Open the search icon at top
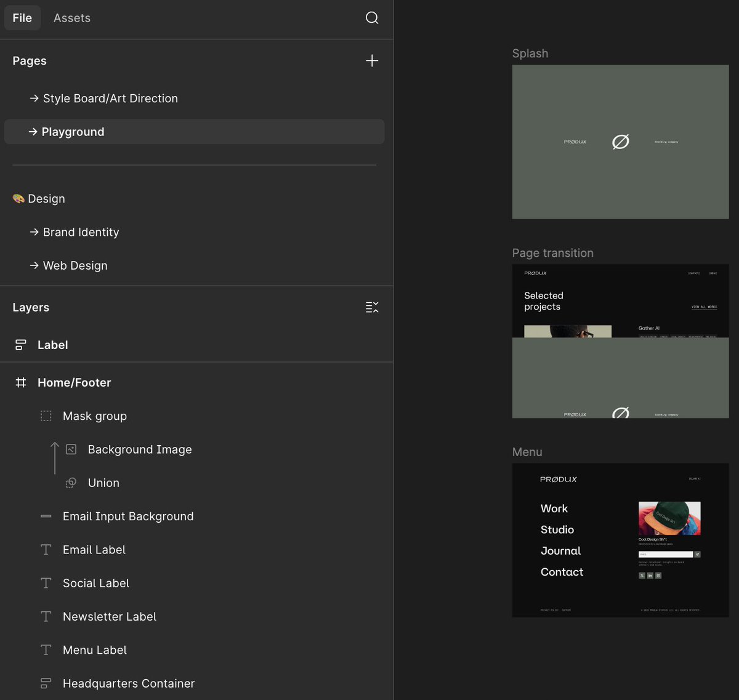 click(372, 18)
